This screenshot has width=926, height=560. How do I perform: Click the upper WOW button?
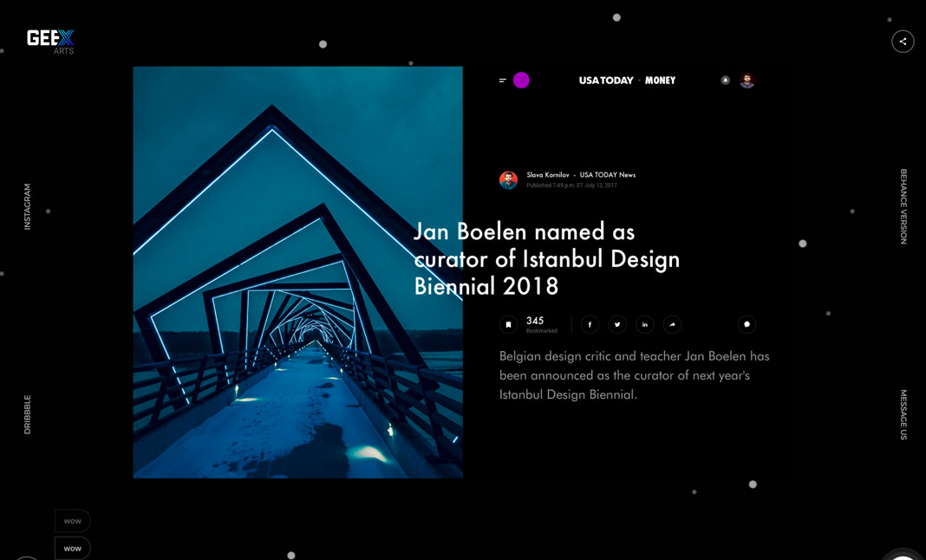click(x=73, y=521)
